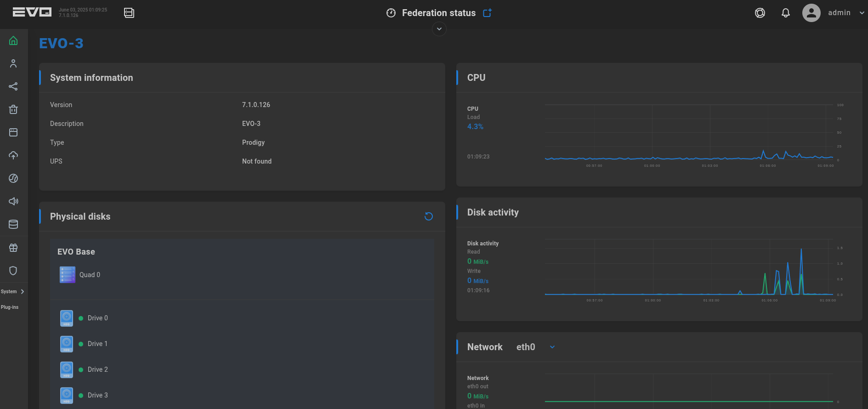
Task: Click the CPU panel heading
Action: (476, 78)
